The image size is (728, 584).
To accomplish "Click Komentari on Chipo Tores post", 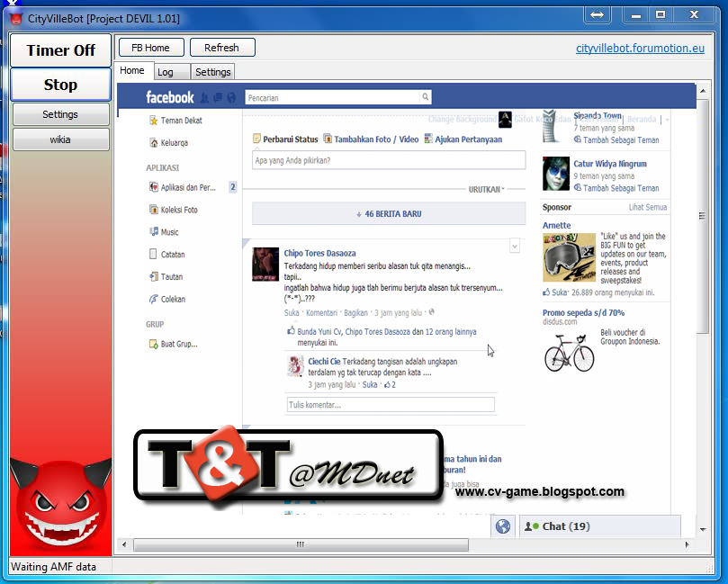I will (x=322, y=313).
